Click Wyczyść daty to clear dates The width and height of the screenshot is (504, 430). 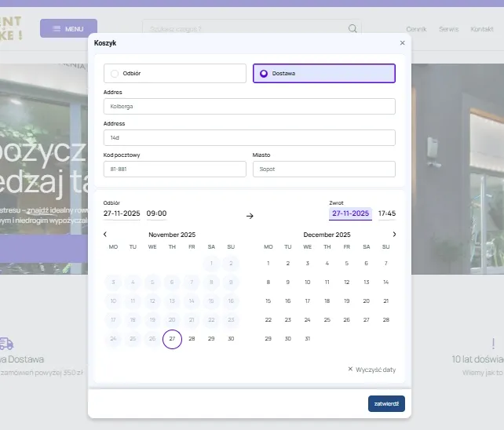372,369
